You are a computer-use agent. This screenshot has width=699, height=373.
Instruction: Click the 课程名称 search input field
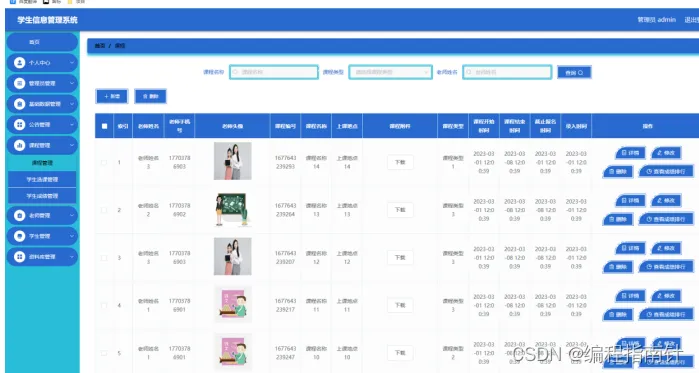[274, 72]
